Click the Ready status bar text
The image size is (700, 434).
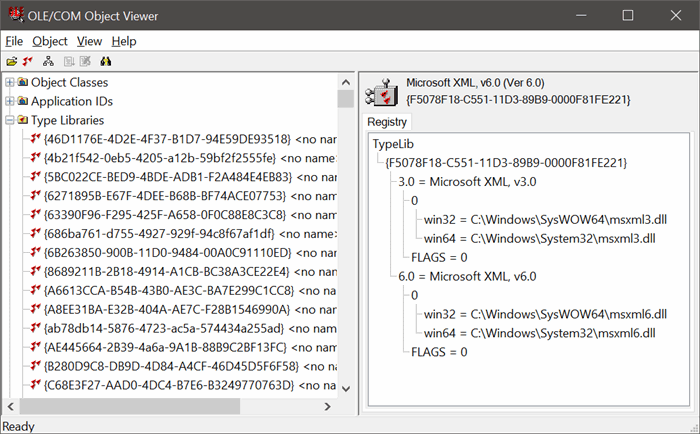[18, 426]
